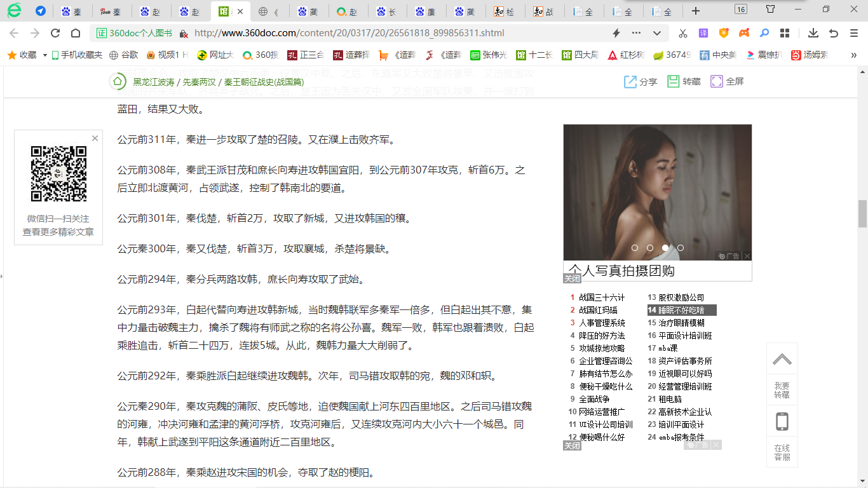Open the three-dots menu in address bar
The image size is (868, 488).
click(x=636, y=33)
